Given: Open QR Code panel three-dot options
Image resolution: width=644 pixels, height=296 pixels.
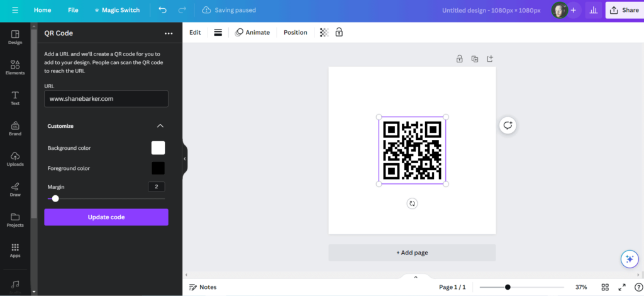Looking at the screenshot, I should 169,33.
